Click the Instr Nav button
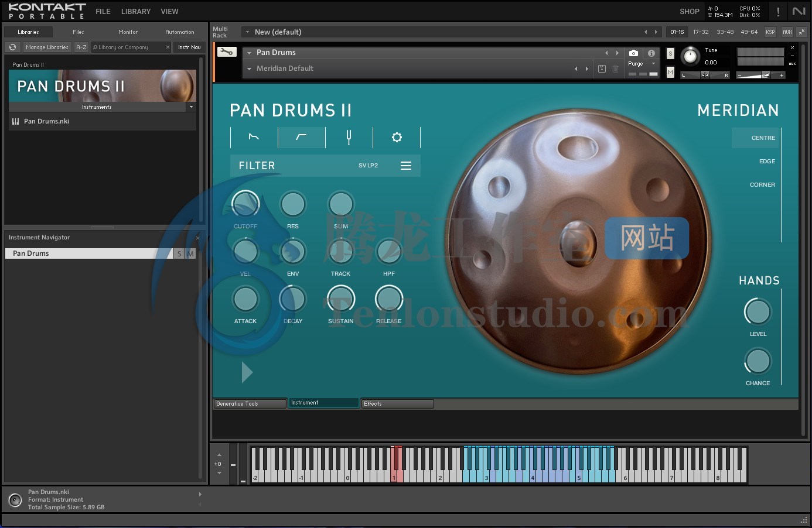The height and width of the screenshot is (528, 812). pos(189,47)
